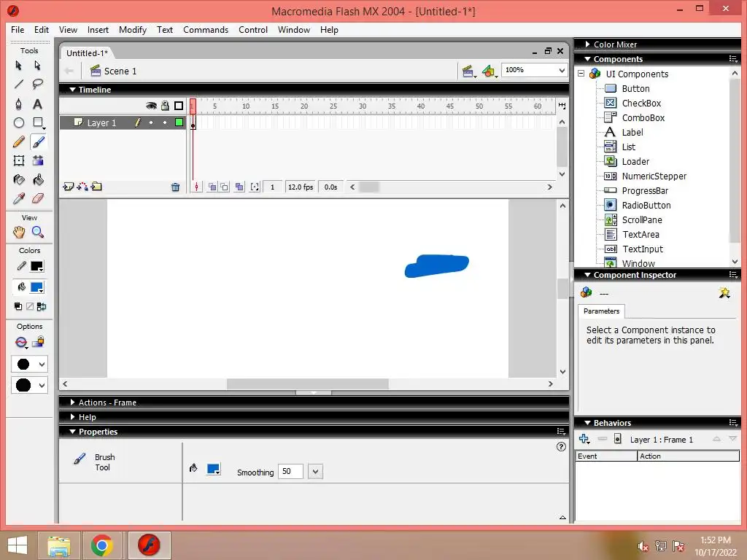Open the Window menu
The width and height of the screenshot is (747, 560).
(294, 29)
